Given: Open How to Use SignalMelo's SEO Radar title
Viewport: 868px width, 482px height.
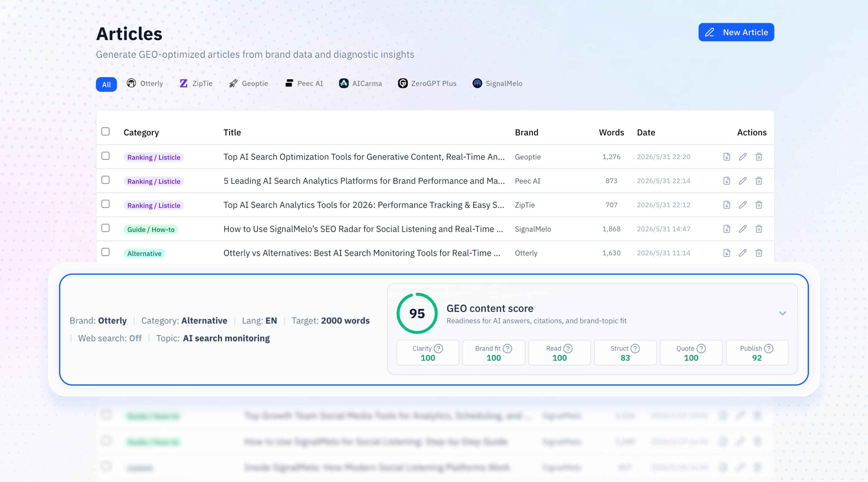Looking at the screenshot, I should click(x=363, y=229).
